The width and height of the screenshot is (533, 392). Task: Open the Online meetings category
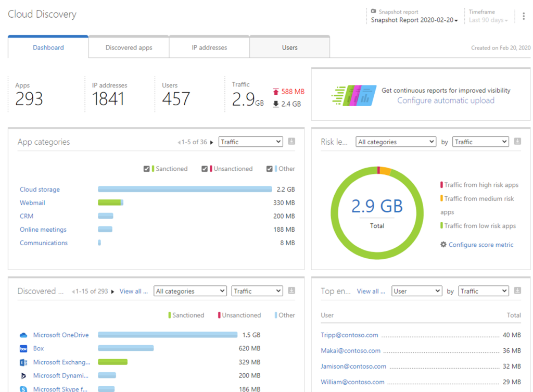[x=43, y=230]
